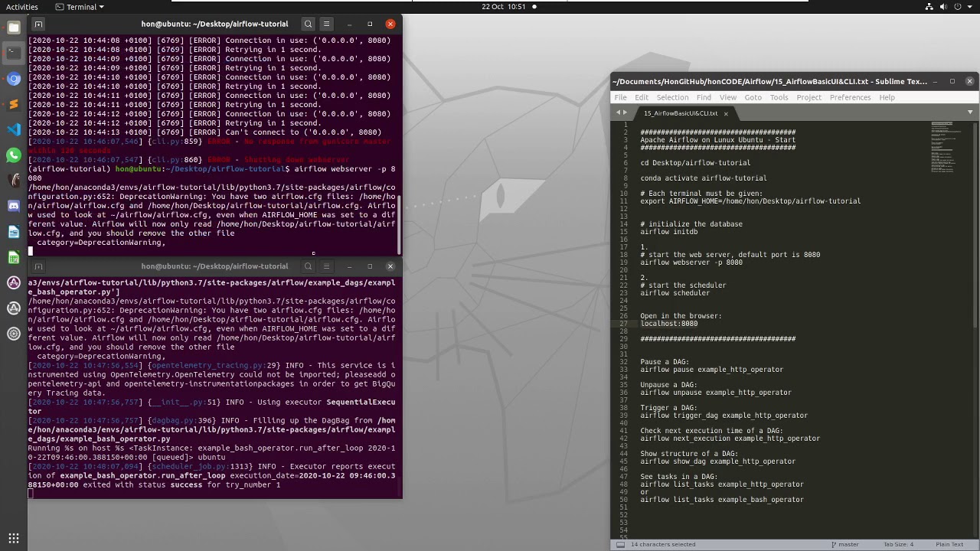Click the Terminal icon in the dock
Image resolution: width=980 pixels, height=551 pixels.
click(13, 53)
